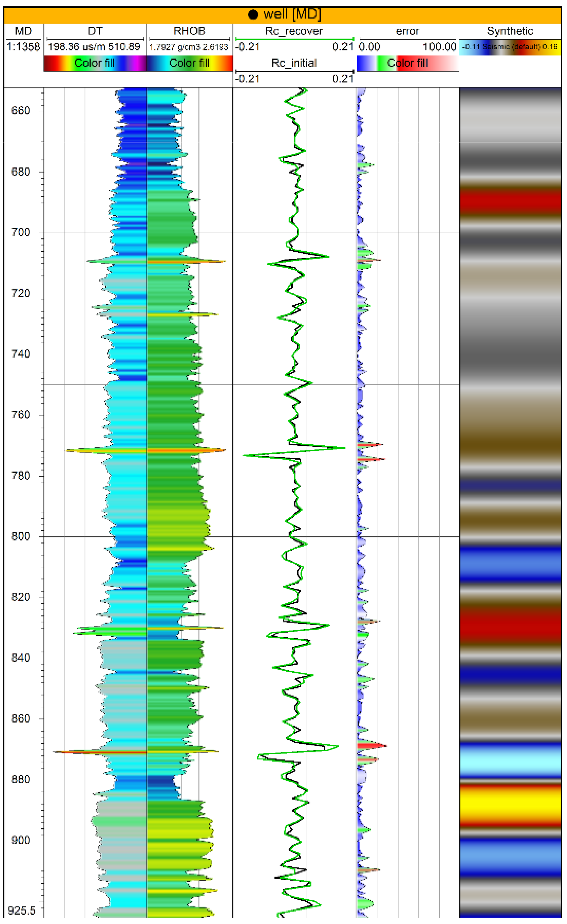Click the RHOB Color fill bar

tap(189, 63)
